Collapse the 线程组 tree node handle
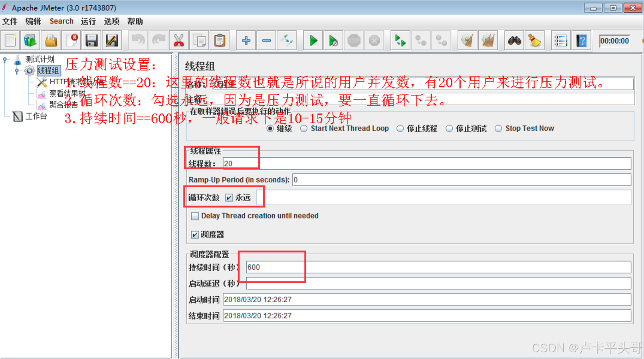Screen dimensions: 644x359 tap(17, 71)
